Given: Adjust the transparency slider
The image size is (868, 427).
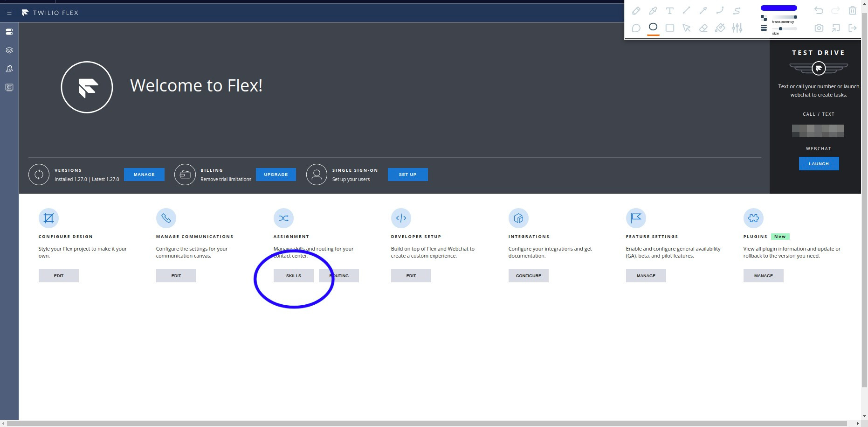Looking at the screenshot, I should pyautogui.click(x=784, y=17).
